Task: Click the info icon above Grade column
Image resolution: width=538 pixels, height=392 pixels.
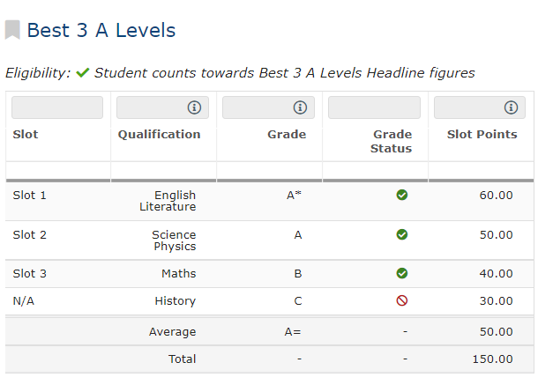Action: click(x=300, y=107)
